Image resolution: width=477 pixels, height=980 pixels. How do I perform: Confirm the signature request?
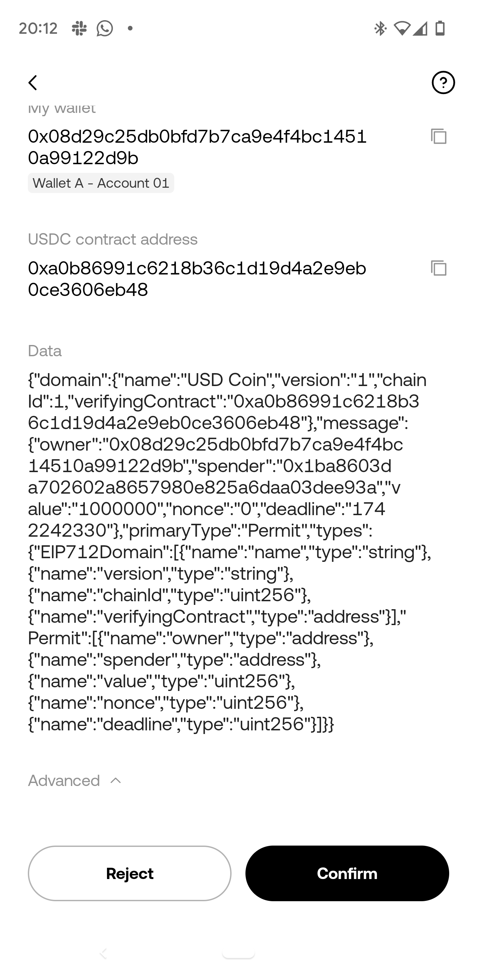coord(347,873)
